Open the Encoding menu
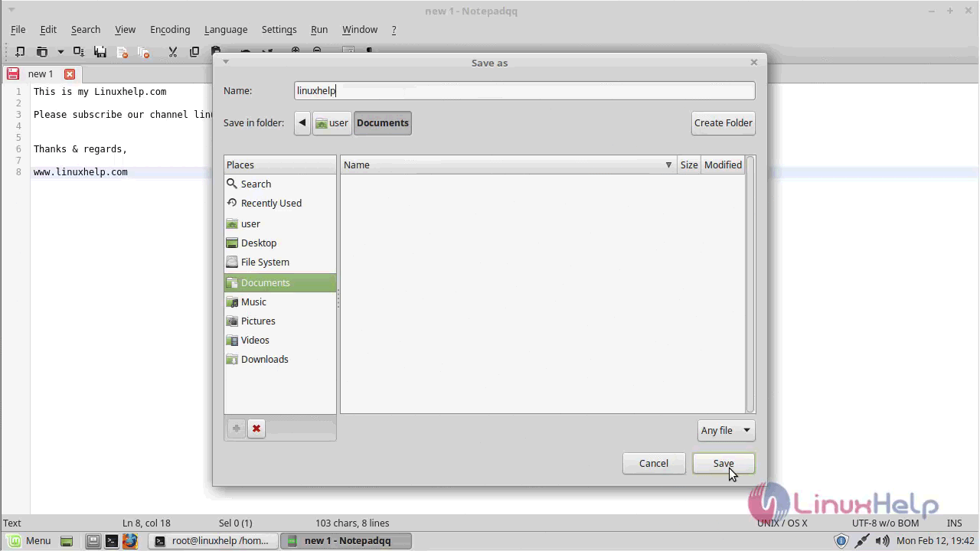 click(170, 29)
